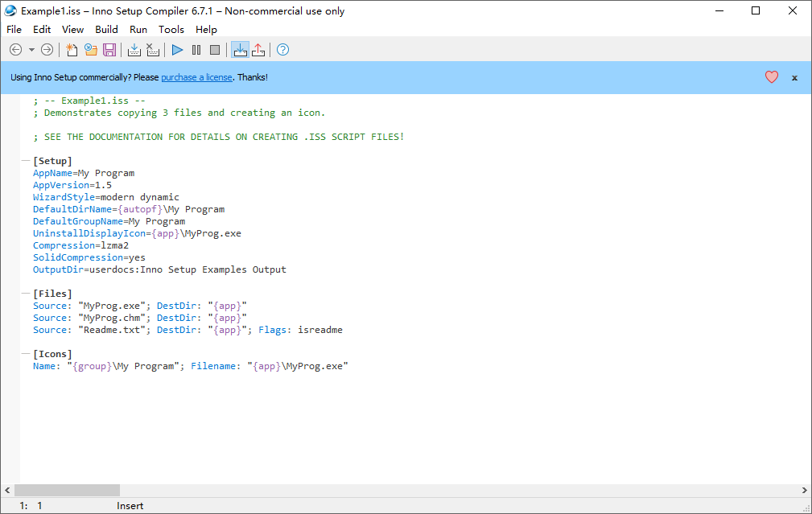The image size is (812, 514).
Task: Pause the run with the pause icon
Action: click(x=196, y=50)
